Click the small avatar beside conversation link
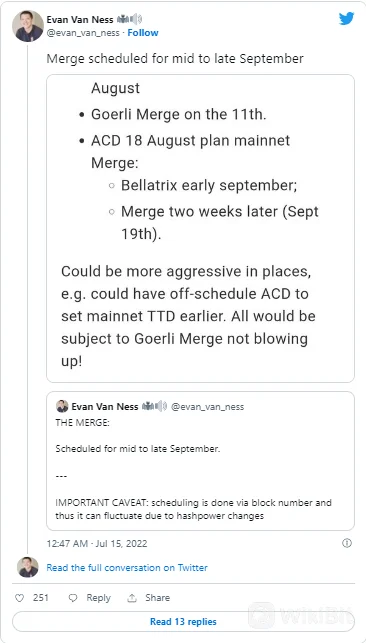 [28, 567]
